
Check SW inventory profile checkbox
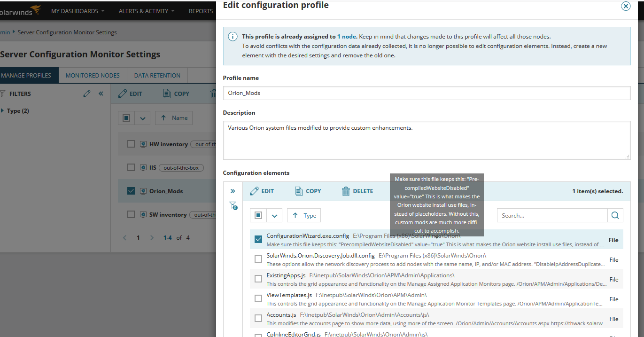(x=131, y=214)
